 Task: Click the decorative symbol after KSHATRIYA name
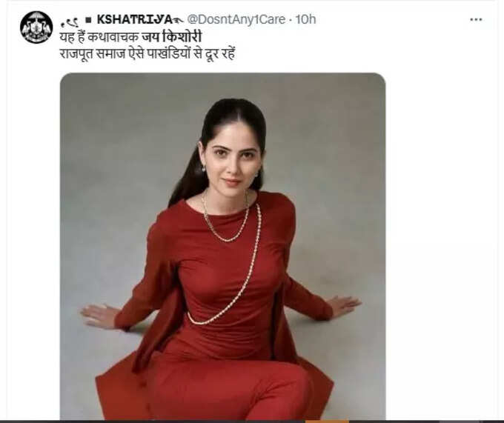(x=178, y=21)
